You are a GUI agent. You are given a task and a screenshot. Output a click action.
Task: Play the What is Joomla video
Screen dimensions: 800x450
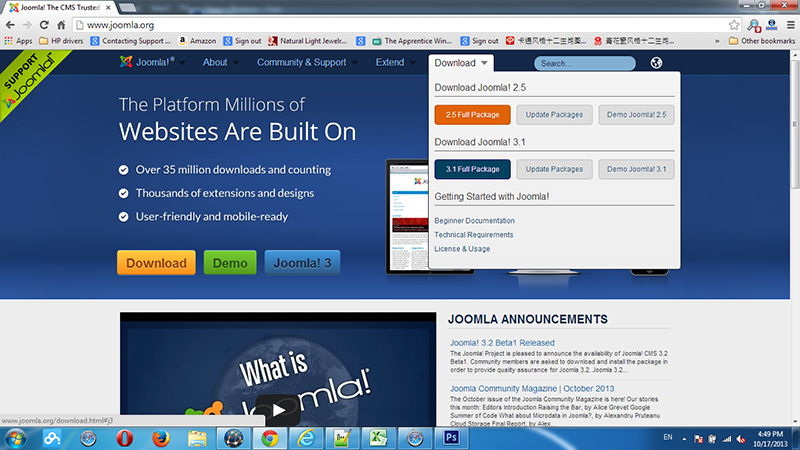pyautogui.click(x=278, y=410)
